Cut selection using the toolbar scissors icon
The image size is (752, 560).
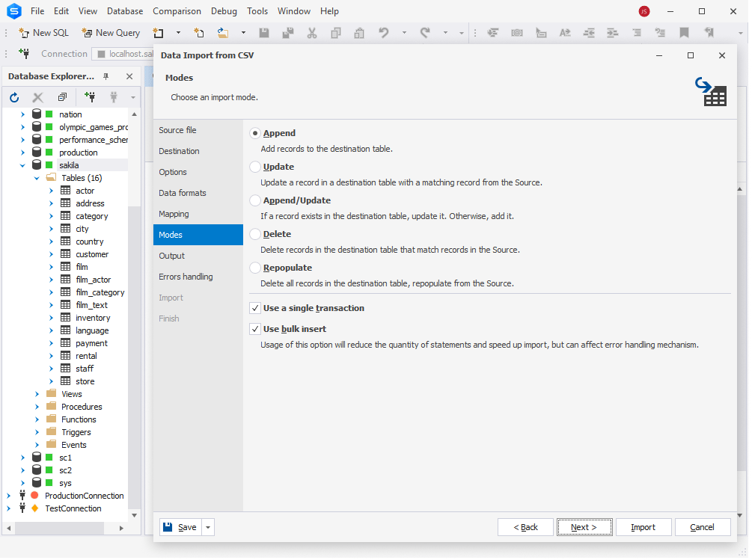point(312,32)
